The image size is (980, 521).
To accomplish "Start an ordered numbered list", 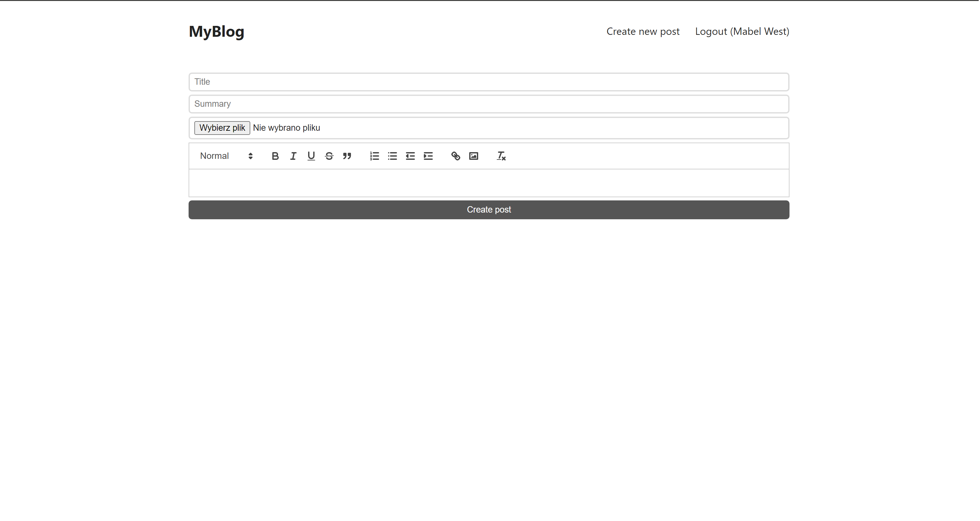I will (x=374, y=156).
